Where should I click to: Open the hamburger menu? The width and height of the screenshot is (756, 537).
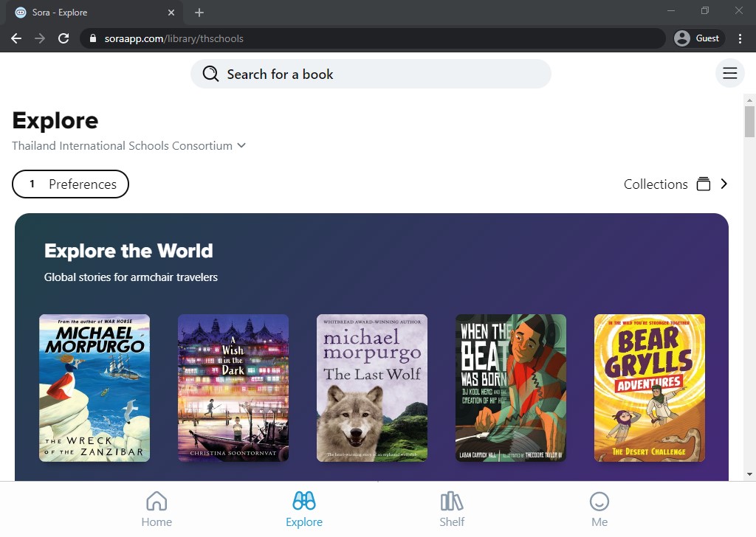729,73
